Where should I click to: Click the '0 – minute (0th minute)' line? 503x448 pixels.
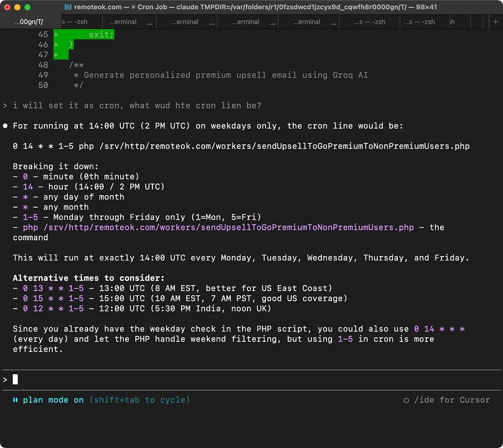[x=76, y=176]
